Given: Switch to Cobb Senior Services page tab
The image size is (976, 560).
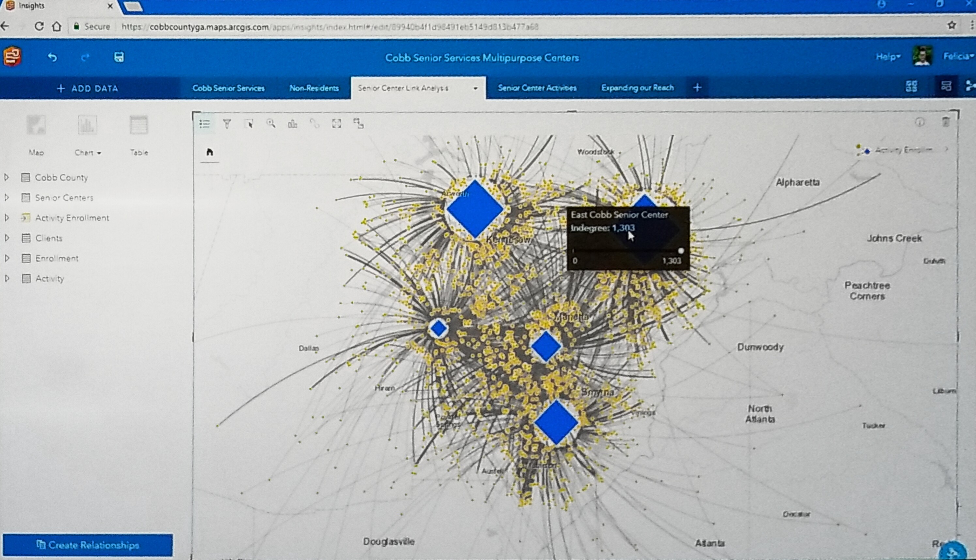Looking at the screenshot, I should coord(228,88).
